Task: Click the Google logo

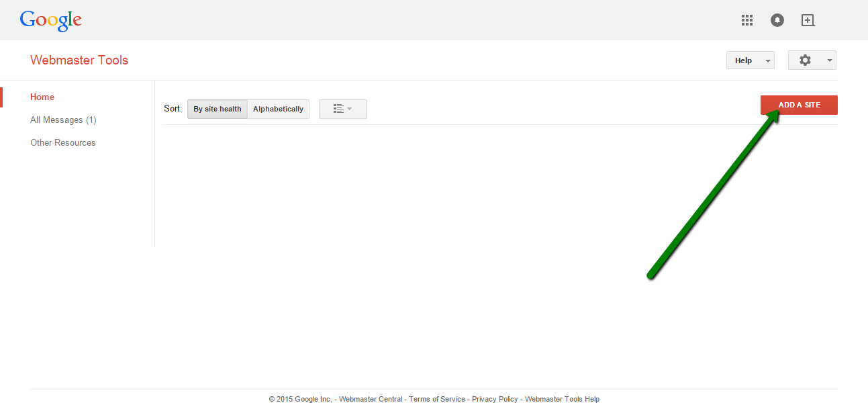Action: pyautogui.click(x=51, y=20)
